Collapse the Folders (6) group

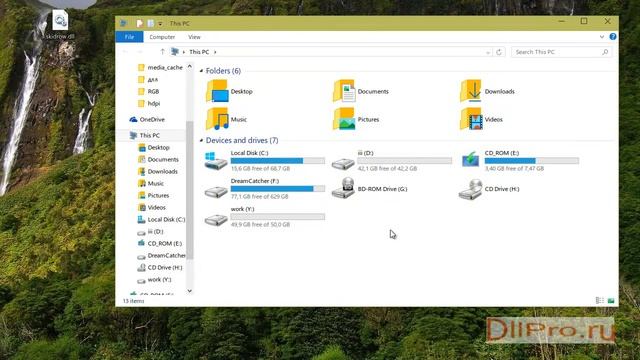click(x=201, y=71)
